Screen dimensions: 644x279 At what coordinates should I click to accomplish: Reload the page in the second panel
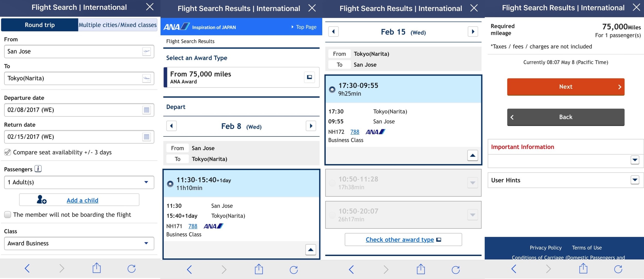294,270
